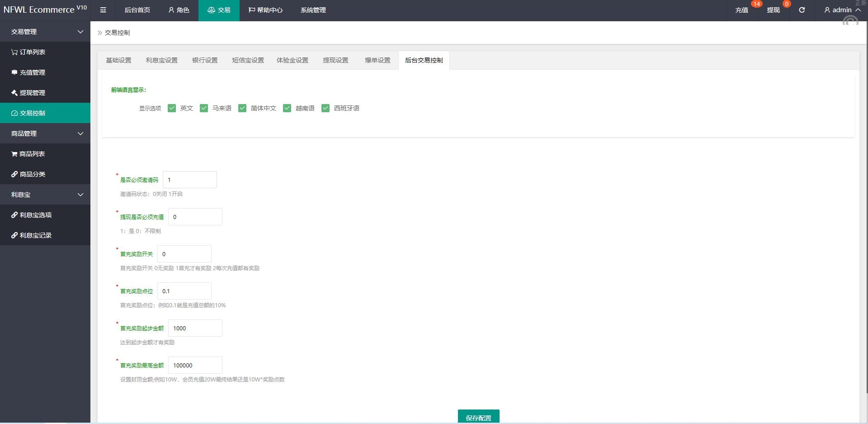Open 利息宝记录 in the sidebar
Image resolution: width=868 pixels, height=424 pixels.
(32, 235)
